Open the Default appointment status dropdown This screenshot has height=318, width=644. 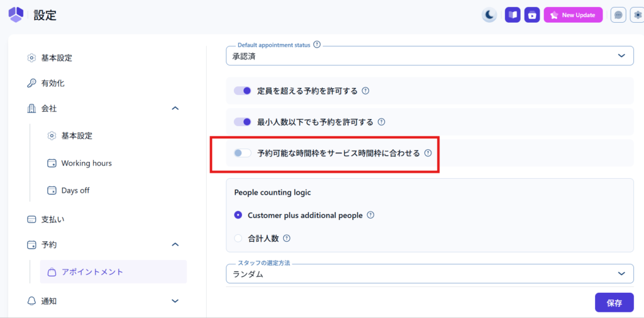click(430, 56)
